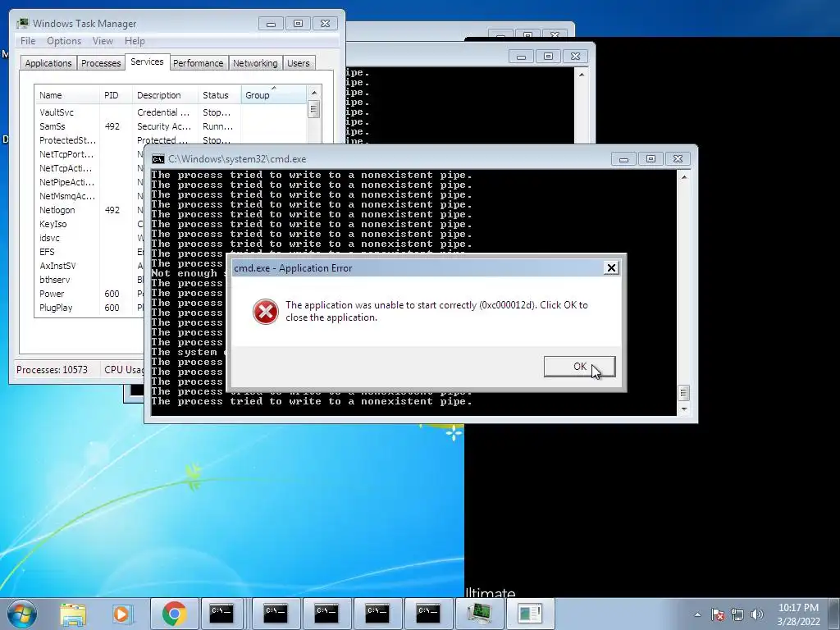
Task: Click OK in the Application Error dialog
Action: (580, 367)
